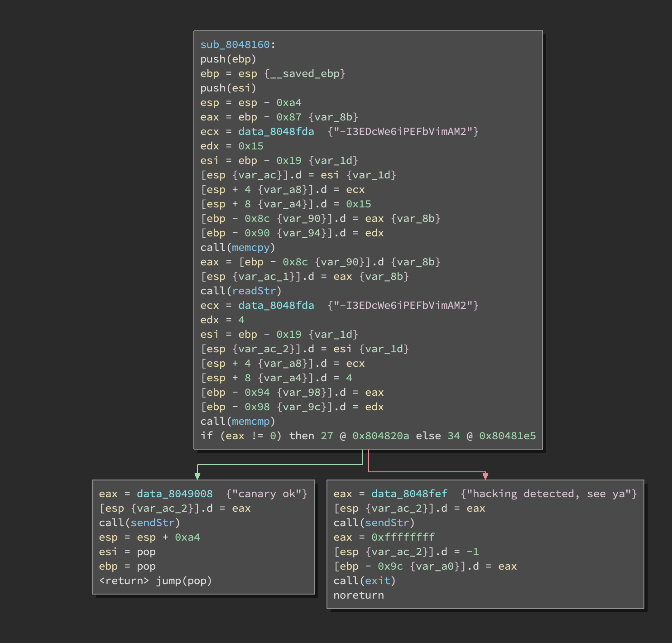The image size is (672, 643).
Task: Select the "canary ok" string literal
Action: [x=266, y=494]
